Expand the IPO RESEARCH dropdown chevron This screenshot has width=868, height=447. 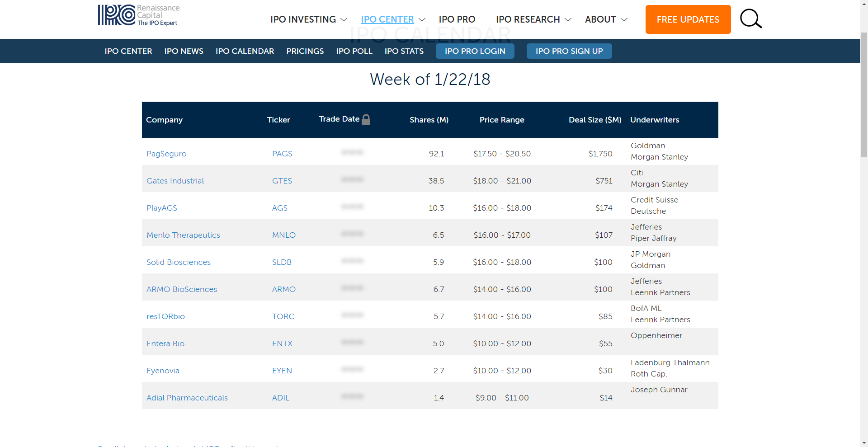pyautogui.click(x=568, y=20)
